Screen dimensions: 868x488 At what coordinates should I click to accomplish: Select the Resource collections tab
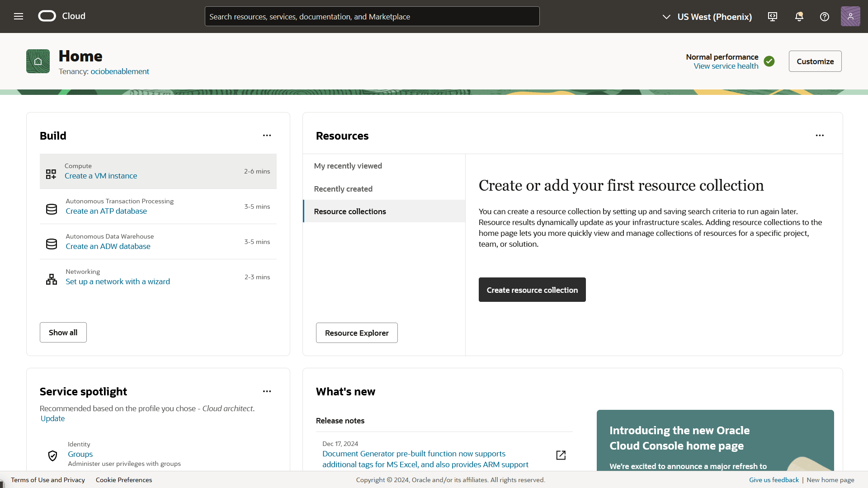click(x=349, y=211)
